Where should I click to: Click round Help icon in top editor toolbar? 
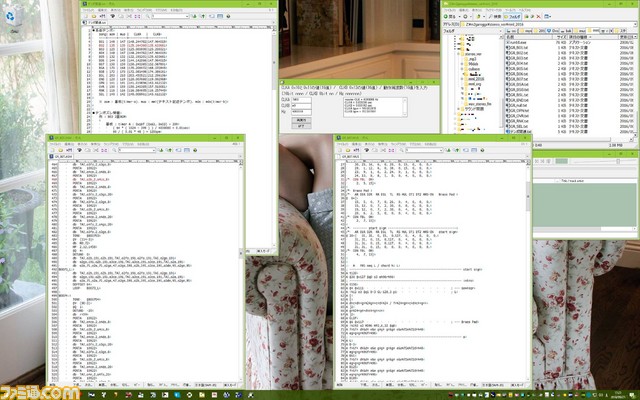pyautogui.click(x=228, y=16)
